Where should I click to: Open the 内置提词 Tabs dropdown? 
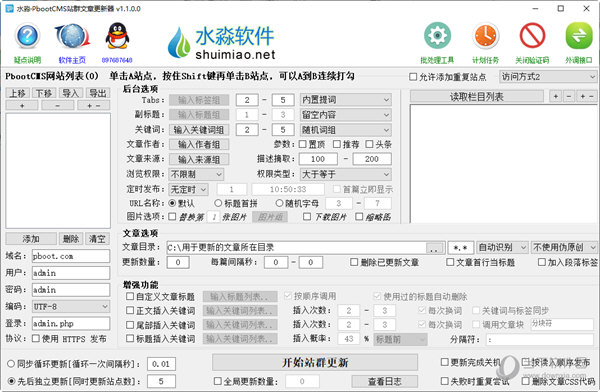tap(346, 100)
